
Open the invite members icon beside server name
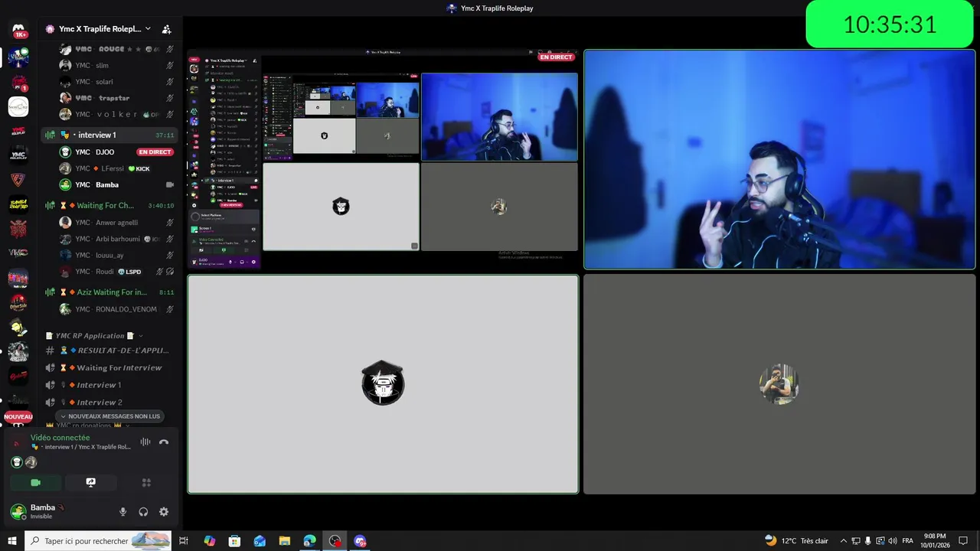[167, 29]
